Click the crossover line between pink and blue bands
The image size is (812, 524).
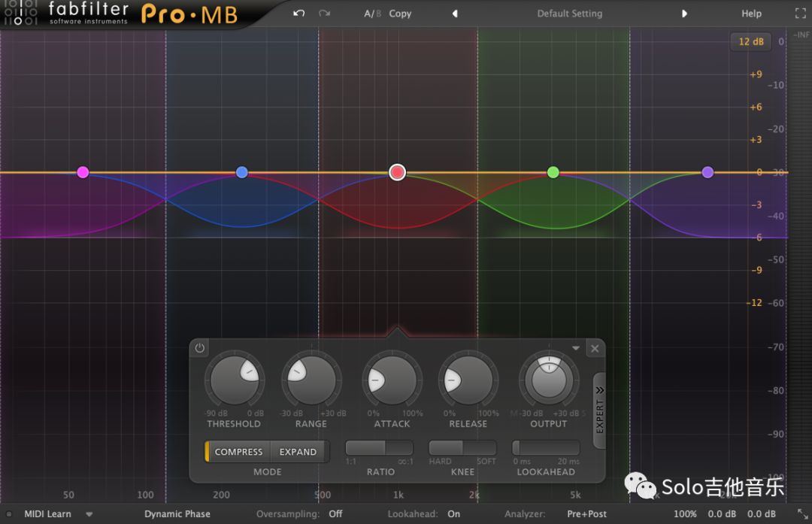(165, 267)
